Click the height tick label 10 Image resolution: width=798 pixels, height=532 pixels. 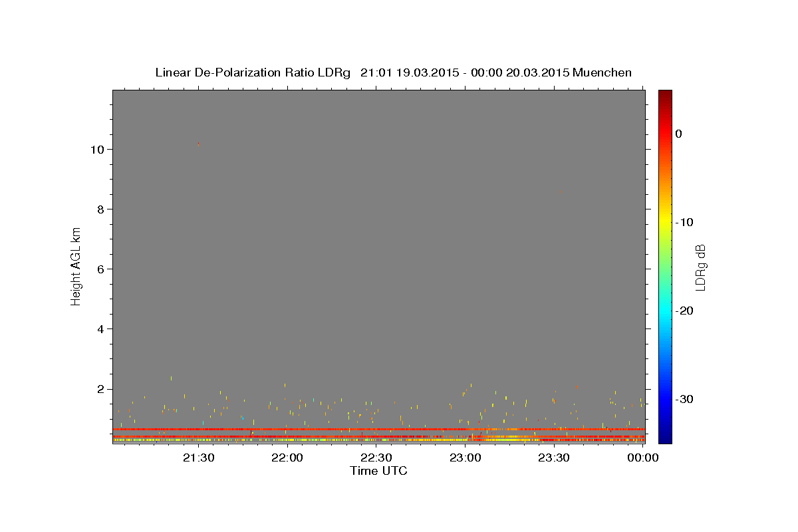click(98, 149)
